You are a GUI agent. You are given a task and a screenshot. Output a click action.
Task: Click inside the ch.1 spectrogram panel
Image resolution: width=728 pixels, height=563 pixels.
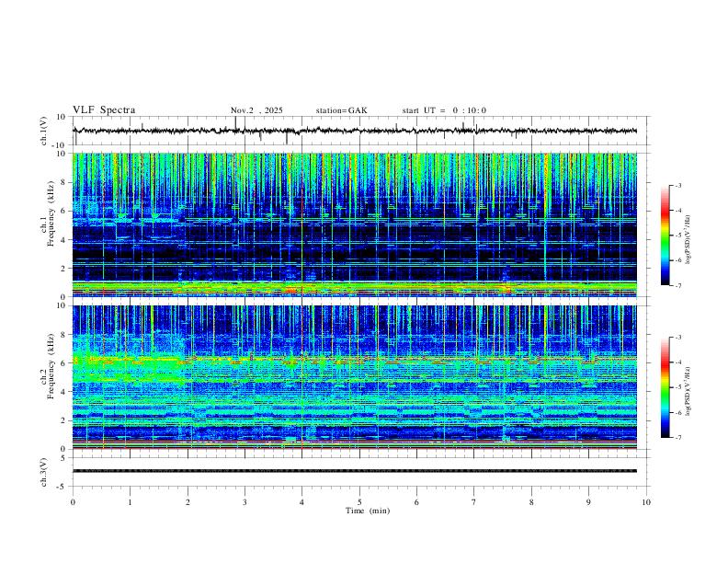(354, 224)
